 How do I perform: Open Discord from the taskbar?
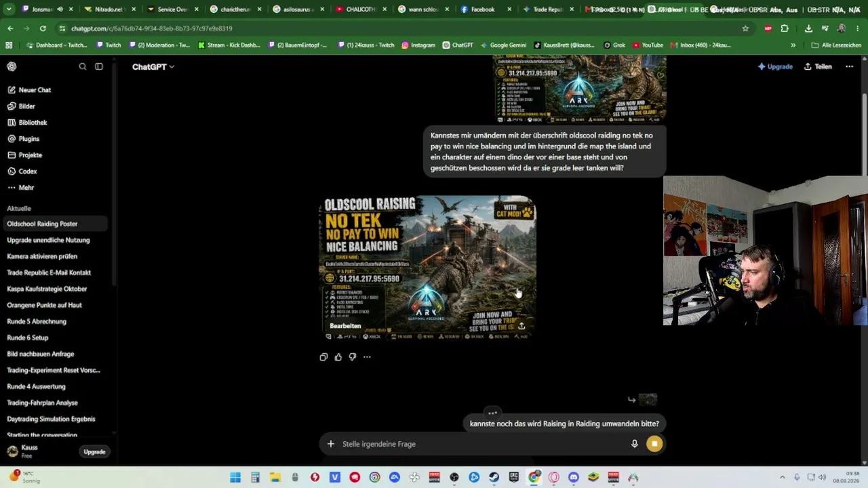click(574, 477)
